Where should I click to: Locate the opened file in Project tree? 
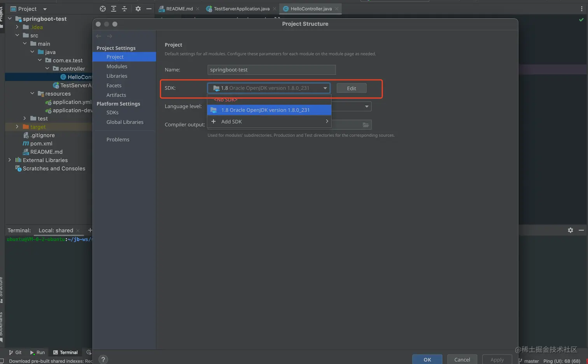(x=103, y=9)
